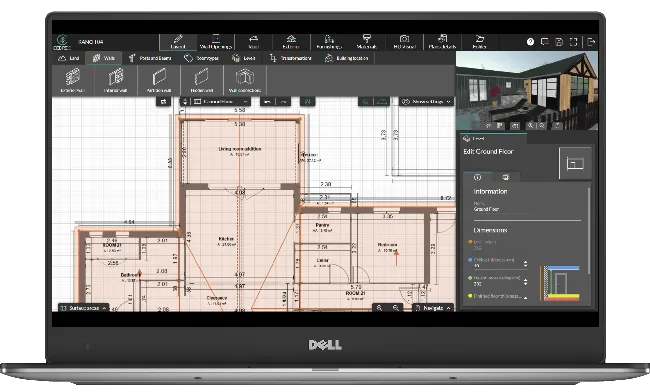The height and width of the screenshot is (392, 650).
Task: Open the Layout step tab
Action: [178, 42]
